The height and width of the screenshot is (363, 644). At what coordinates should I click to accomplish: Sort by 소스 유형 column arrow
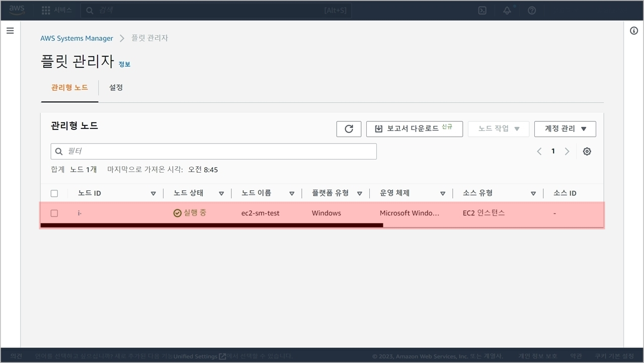pyautogui.click(x=533, y=193)
